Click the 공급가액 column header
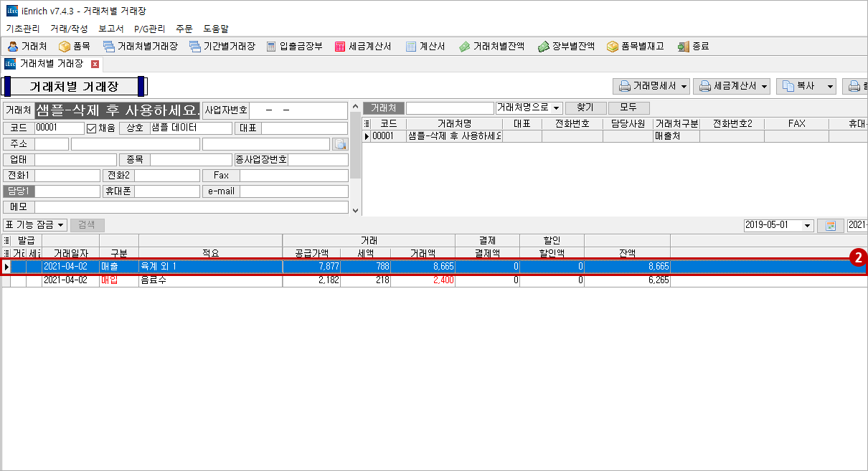Image resolution: width=868 pixels, height=471 pixels. pos(311,253)
